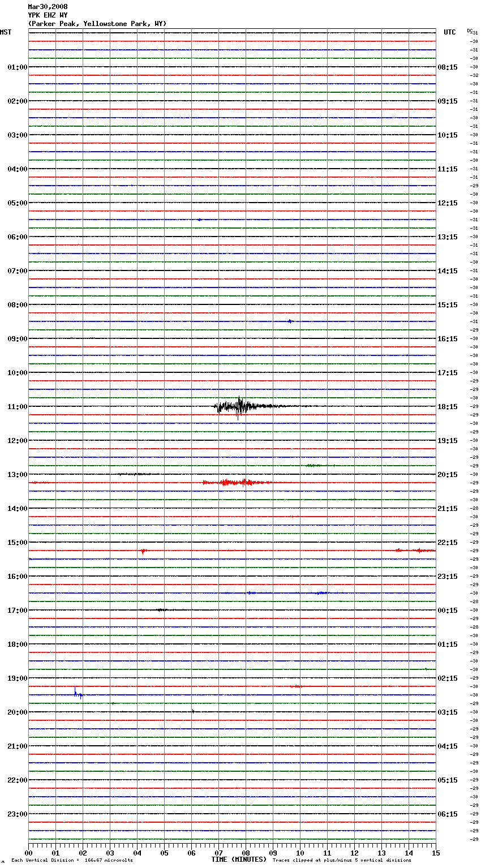Viewport: 481px width, 868px height.
Task: Select the station code YPK EHZ WY
Action: pos(48,15)
